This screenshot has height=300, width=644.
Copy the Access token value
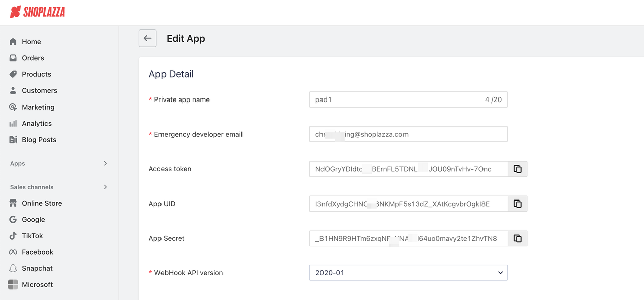pyautogui.click(x=517, y=169)
